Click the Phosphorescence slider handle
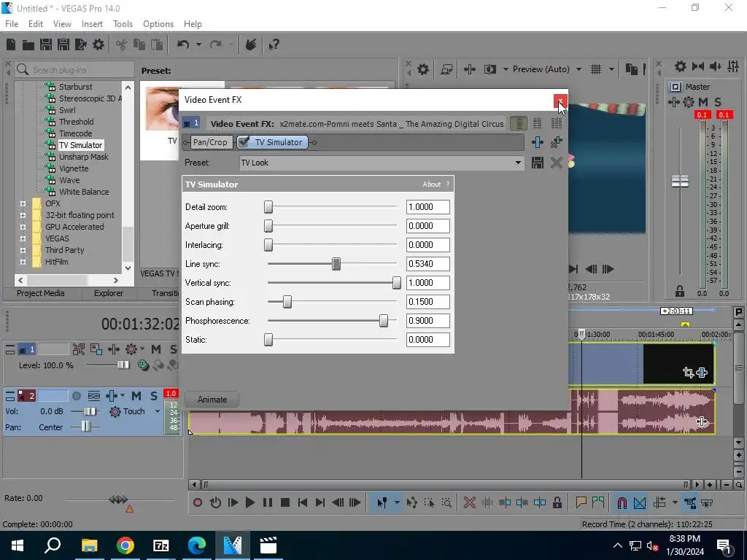Image resolution: width=747 pixels, height=560 pixels. point(384,321)
